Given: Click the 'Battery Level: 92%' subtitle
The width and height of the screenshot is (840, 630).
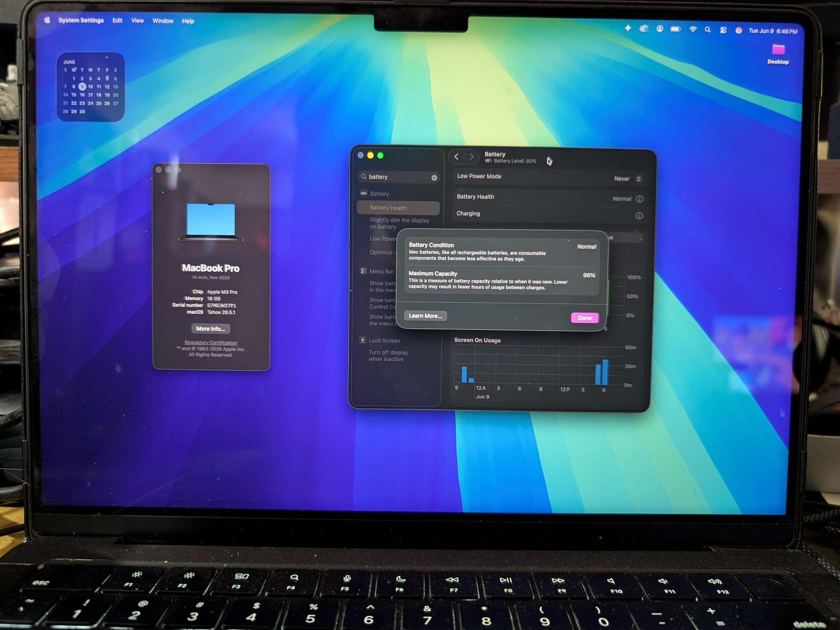Looking at the screenshot, I should click(515, 161).
